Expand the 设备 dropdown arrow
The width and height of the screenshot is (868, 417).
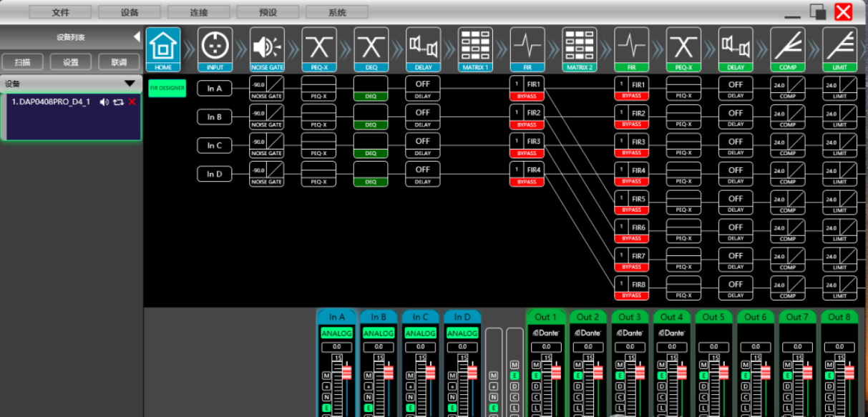tap(130, 84)
